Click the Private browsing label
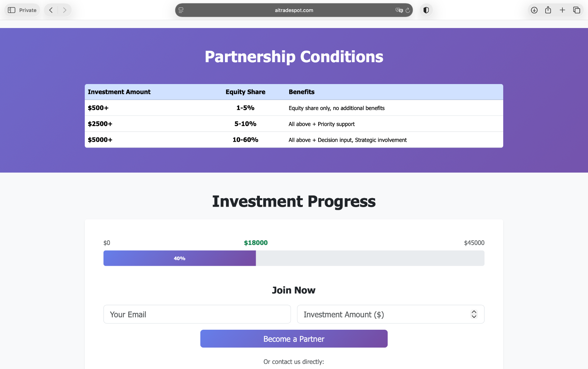The width and height of the screenshot is (588, 369). coord(28,10)
